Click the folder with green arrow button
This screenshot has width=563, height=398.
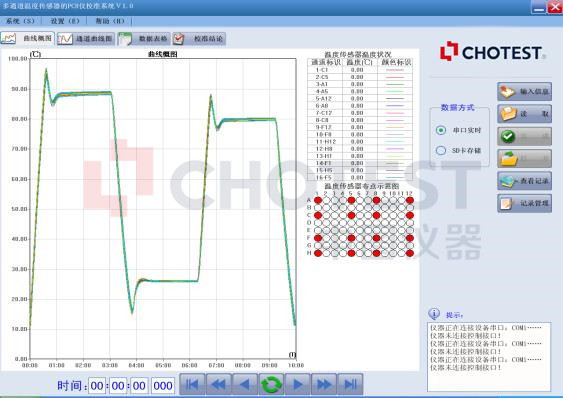524,158
